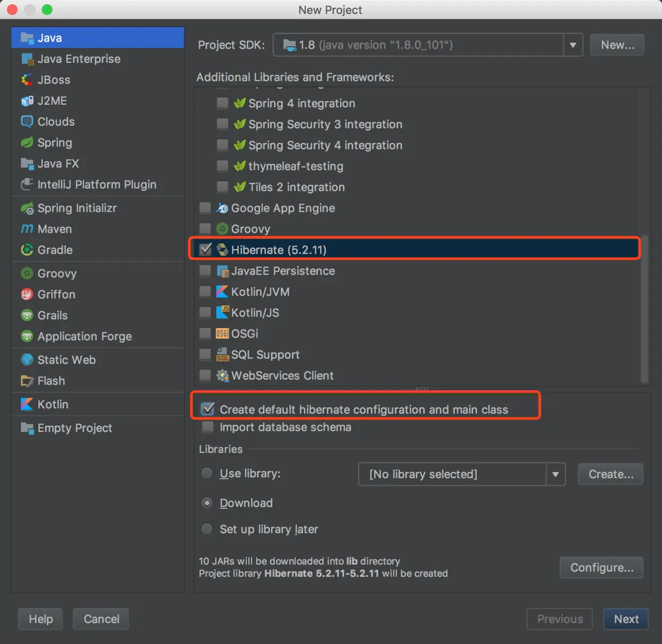The width and height of the screenshot is (662, 644).
Task: Select Empty Project type
Action: [98, 428]
